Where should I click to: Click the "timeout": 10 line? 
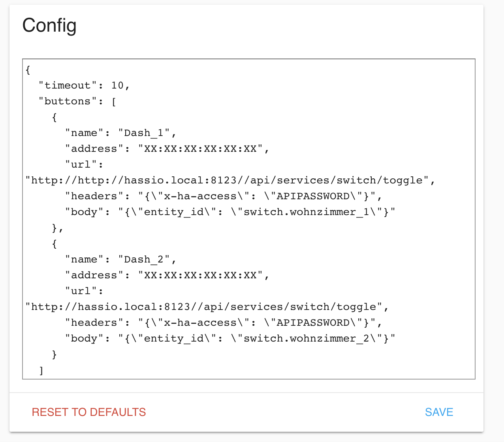tap(84, 85)
